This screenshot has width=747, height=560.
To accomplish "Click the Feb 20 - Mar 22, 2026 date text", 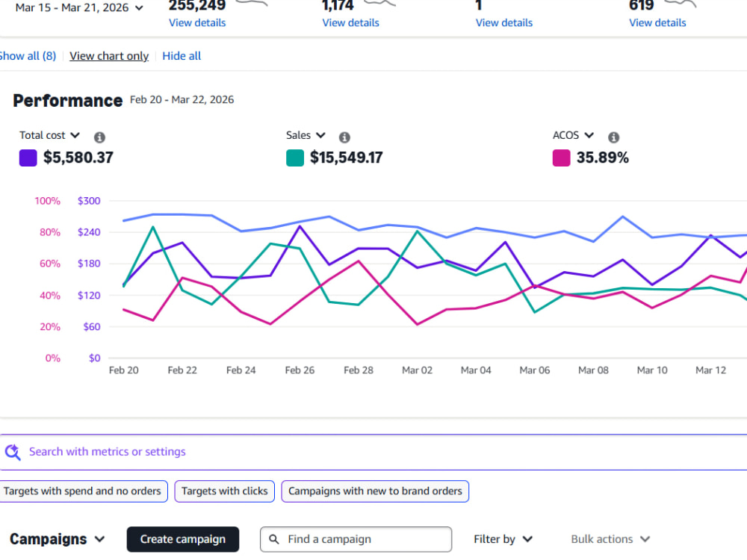I will click(182, 99).
